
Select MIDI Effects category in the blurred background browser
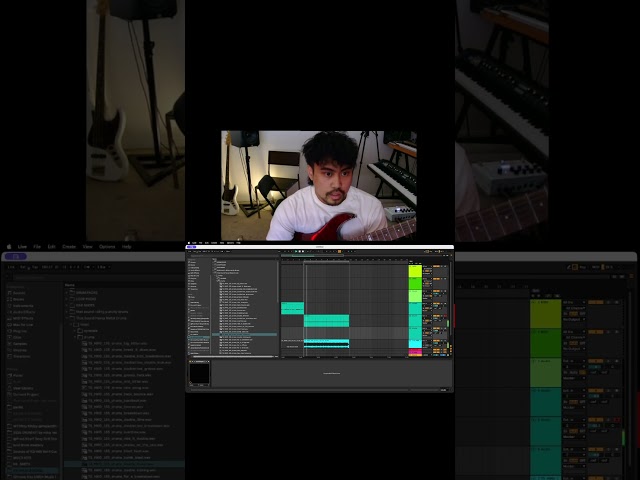[20, 318]
